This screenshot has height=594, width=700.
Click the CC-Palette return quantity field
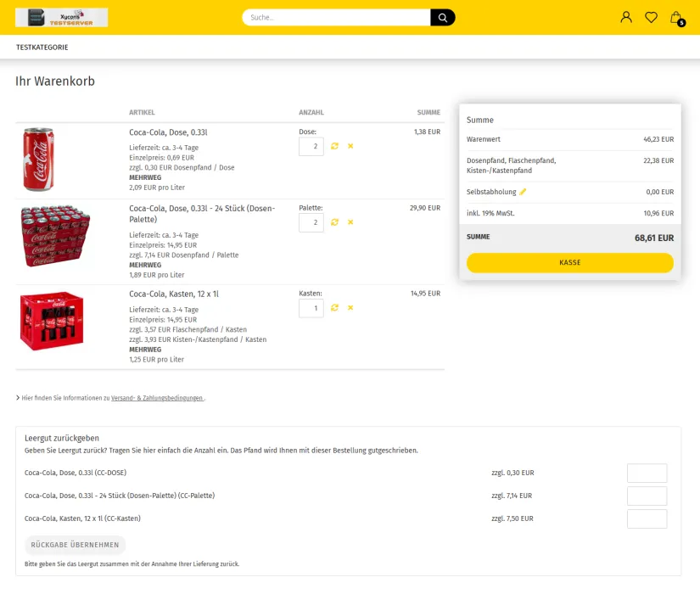pos(647,496)
